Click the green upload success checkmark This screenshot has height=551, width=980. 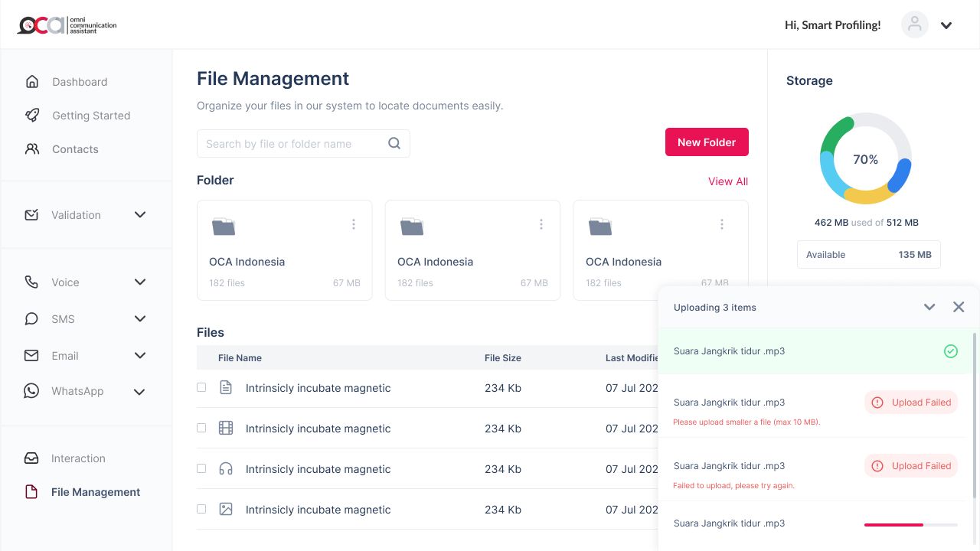[x=950, y=351]
